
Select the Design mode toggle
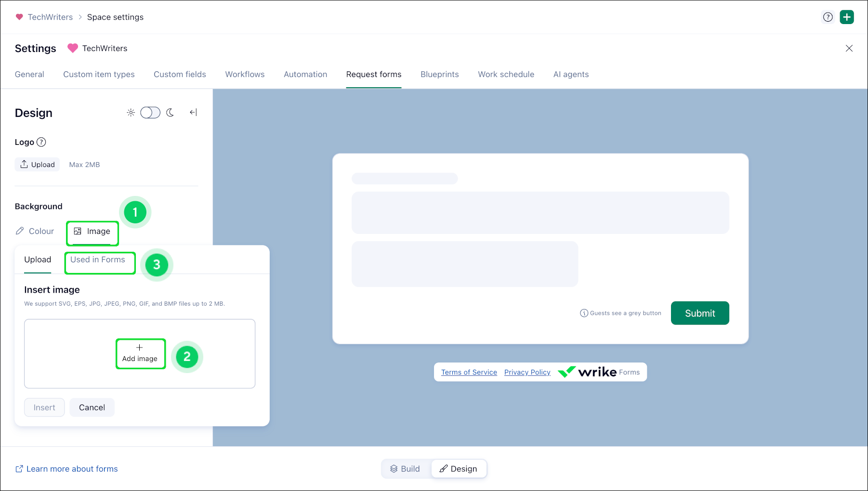(x=459, y=469)
